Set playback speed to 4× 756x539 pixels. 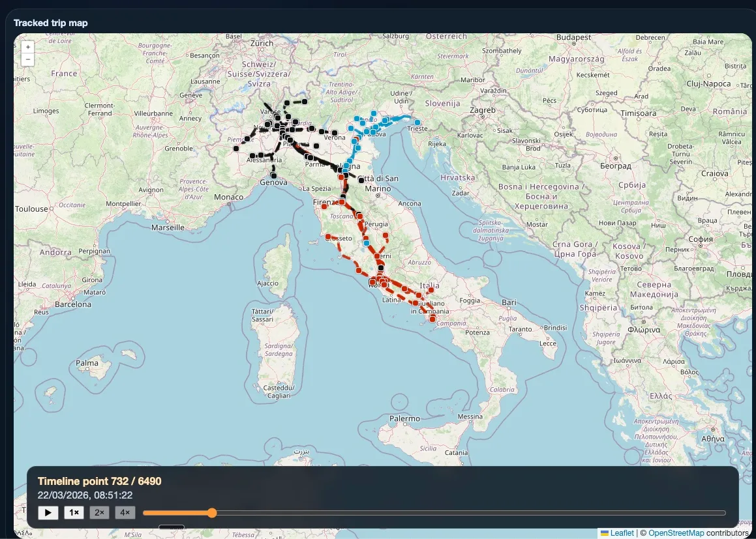pyautogui.click(x=125, y=513)
